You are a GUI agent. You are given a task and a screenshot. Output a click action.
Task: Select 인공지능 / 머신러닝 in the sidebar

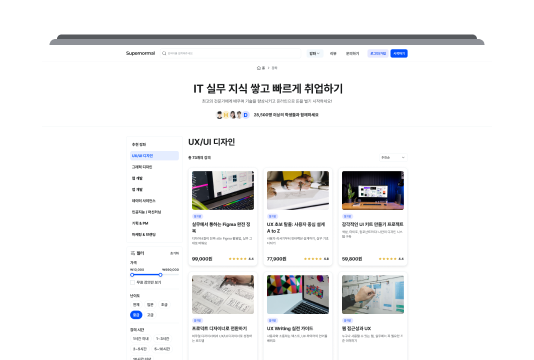(x=154, y=212)
